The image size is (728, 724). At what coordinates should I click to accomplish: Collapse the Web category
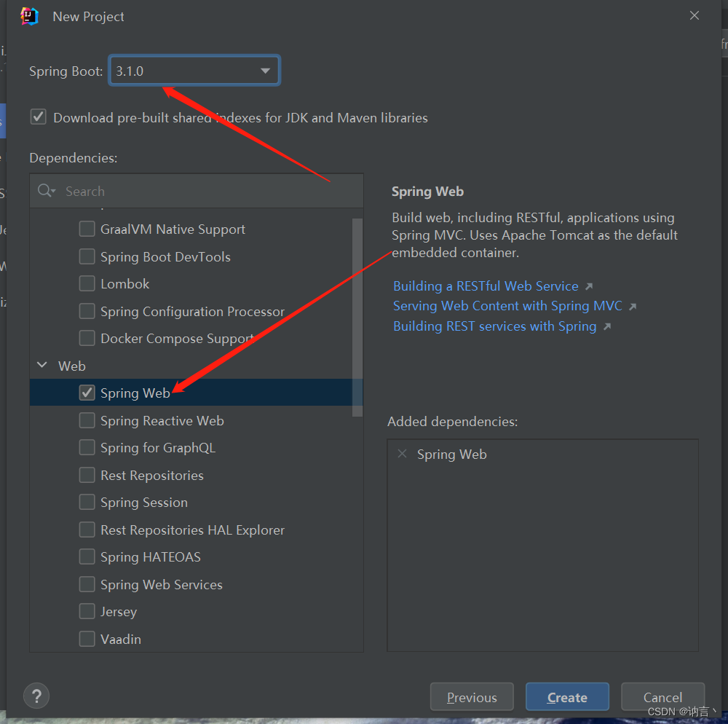(x=41, y=366)
